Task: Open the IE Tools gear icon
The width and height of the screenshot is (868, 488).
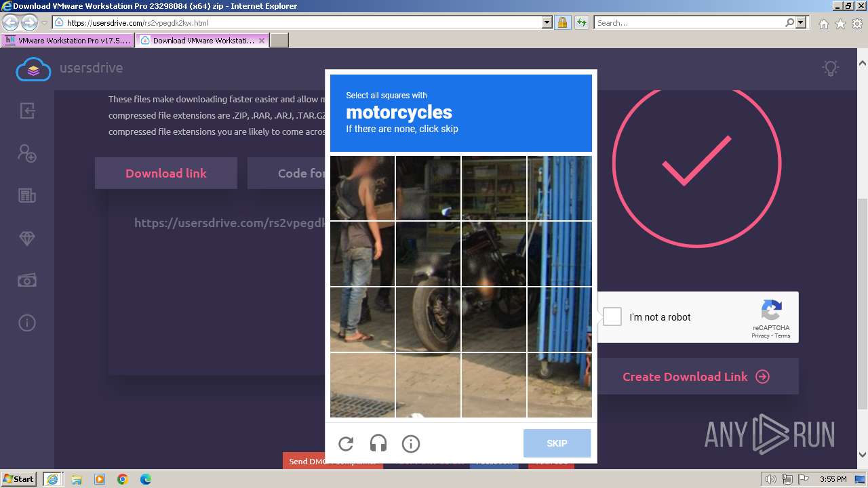Action: [x=857, y=24]
